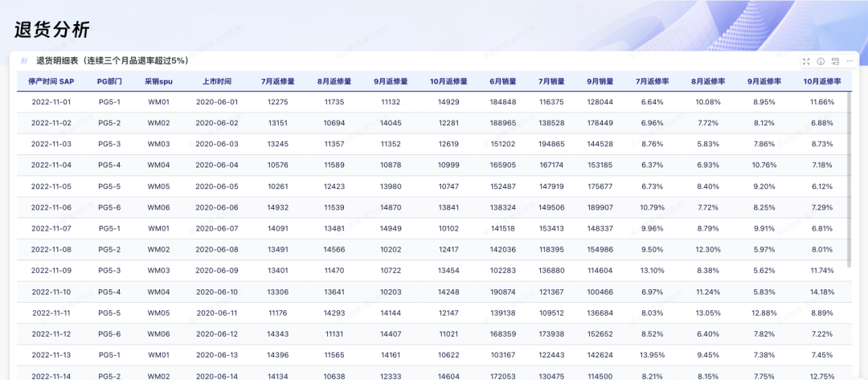Select the 2022-11-02 date cell

51,124
